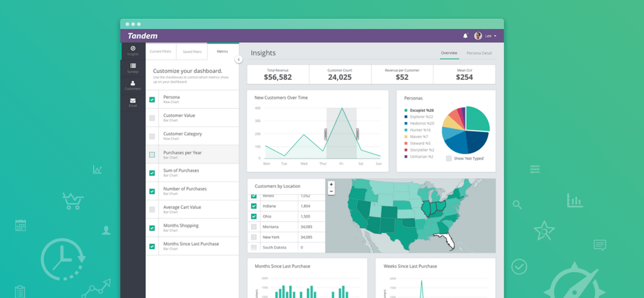
Task: Click the Tandem logo
Action: [x=143, y=36]
